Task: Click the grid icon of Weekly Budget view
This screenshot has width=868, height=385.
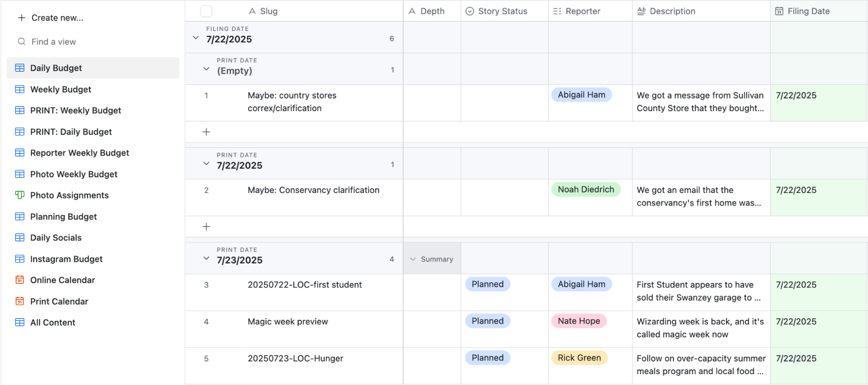Action: (20, 89)
